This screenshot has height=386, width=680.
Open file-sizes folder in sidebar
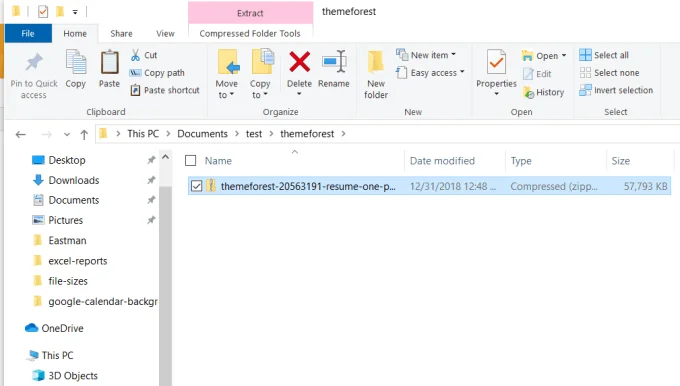[60, 281]
